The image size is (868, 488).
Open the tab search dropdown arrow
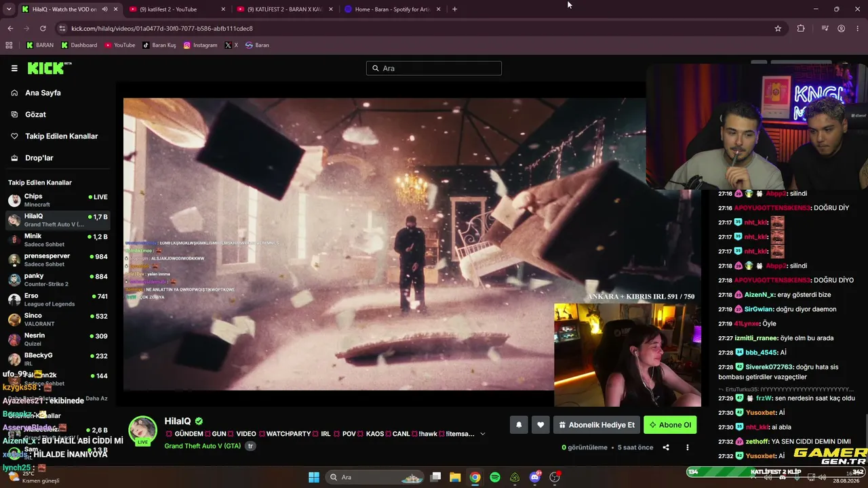pyautogui.click(x=9, y=9)
